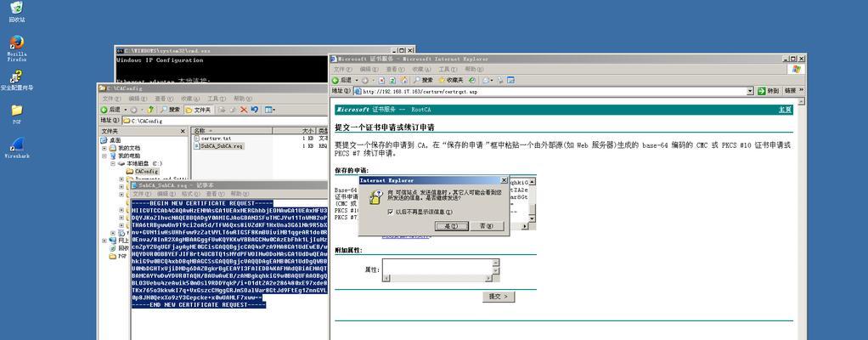This screenshot has height=340, width=868.
Task: Click the Name column header in the file list
Action: [231, 131]
